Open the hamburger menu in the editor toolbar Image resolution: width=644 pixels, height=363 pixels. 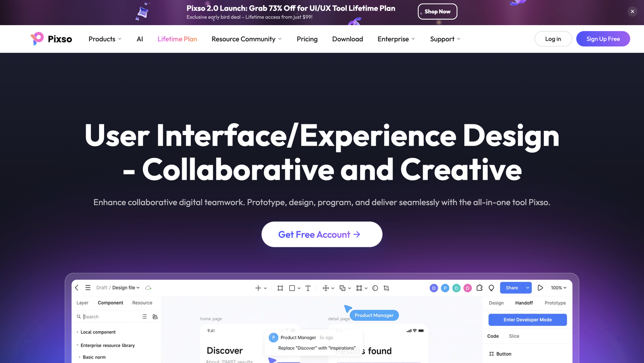coord(88,288)
